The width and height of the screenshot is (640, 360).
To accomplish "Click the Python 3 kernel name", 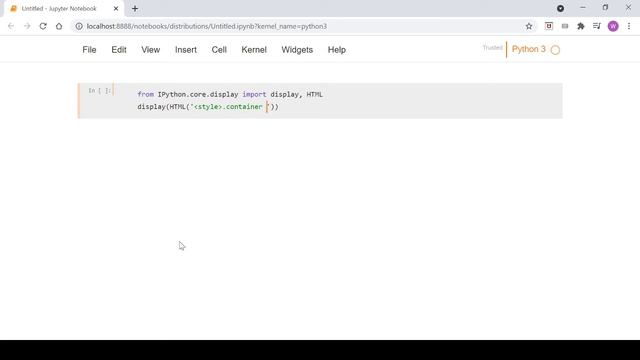I will (x=529, y=49).
